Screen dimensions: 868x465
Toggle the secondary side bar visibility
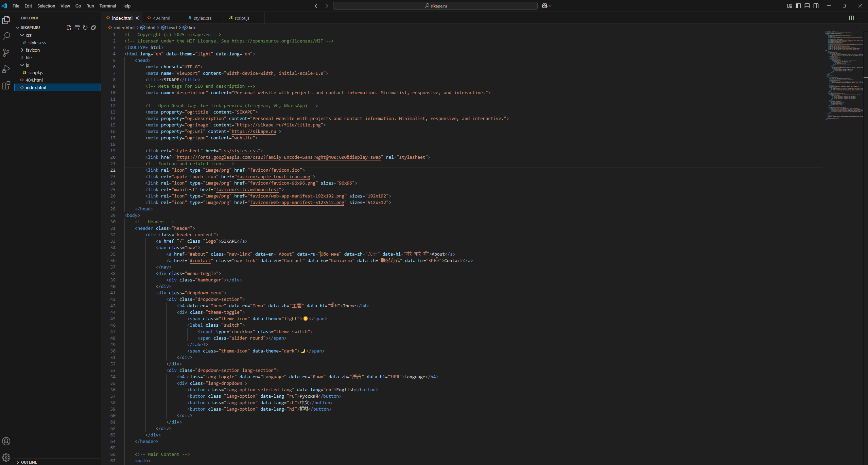[816, 6]
